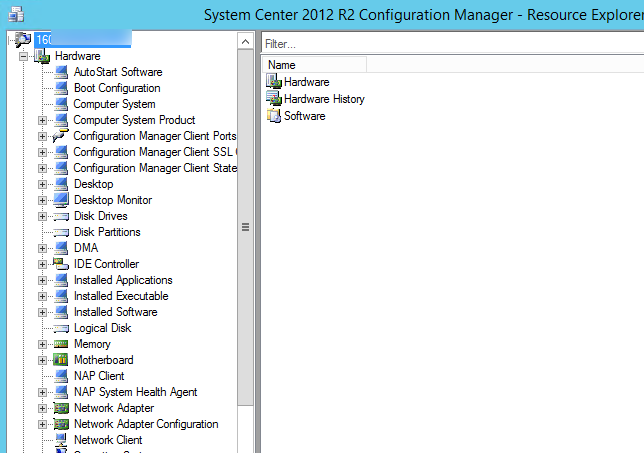The height and width of the screenshot is (453, 644).
Task: Select the Hardware History list entry text
Action: pos(324,99)
